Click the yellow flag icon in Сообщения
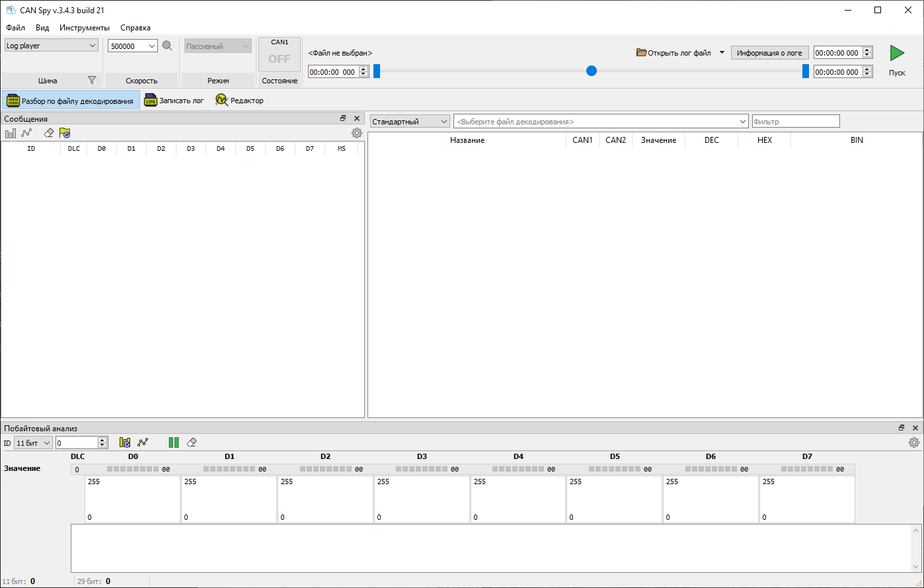 pos(65,133)
